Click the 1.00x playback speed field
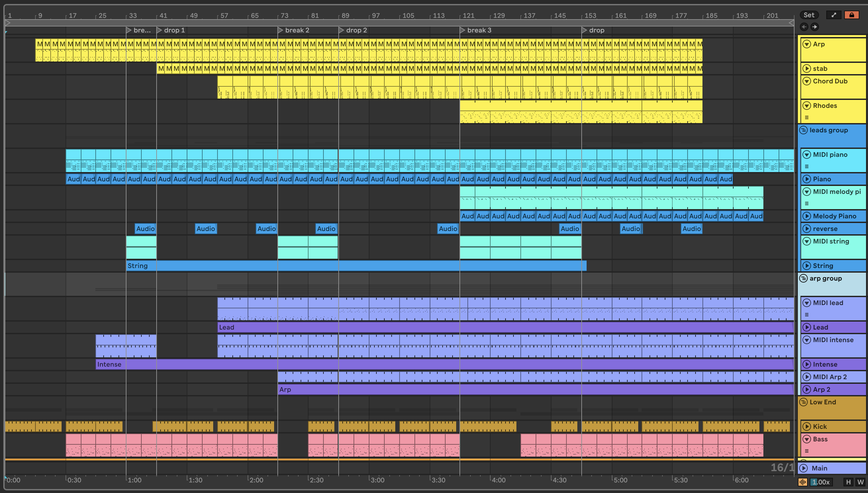 [x=821, y=482]
